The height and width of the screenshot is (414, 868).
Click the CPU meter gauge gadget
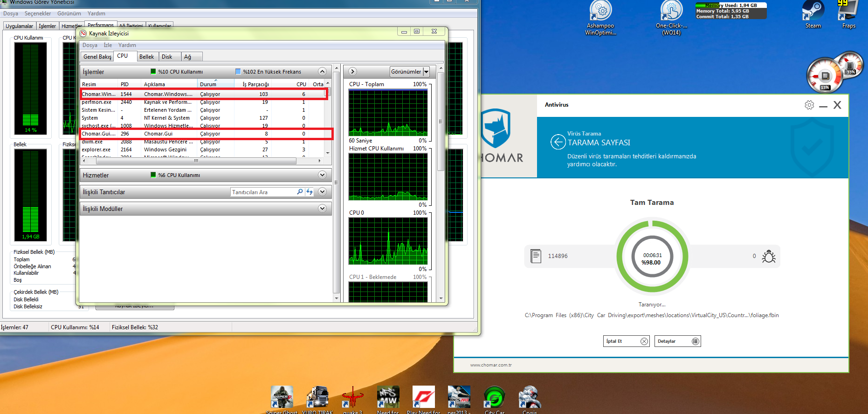pyautogui.click(x=825, y=75)
